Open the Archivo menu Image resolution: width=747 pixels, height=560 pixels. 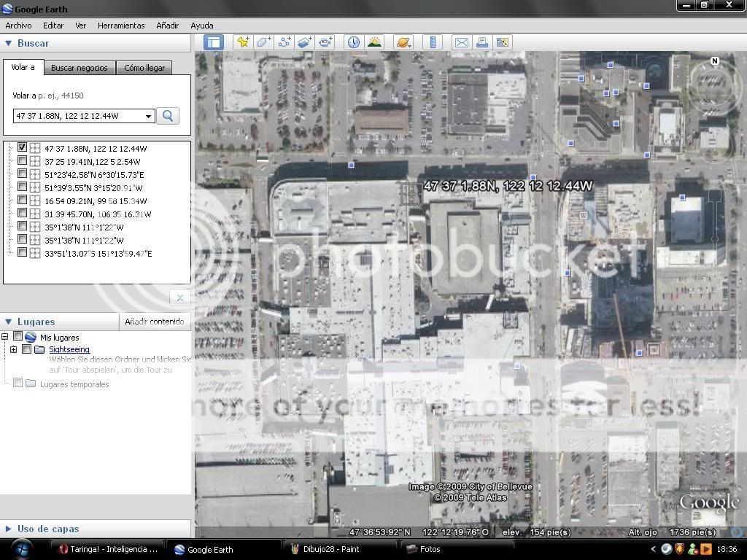pyautogui.click(x=18, y=26)
